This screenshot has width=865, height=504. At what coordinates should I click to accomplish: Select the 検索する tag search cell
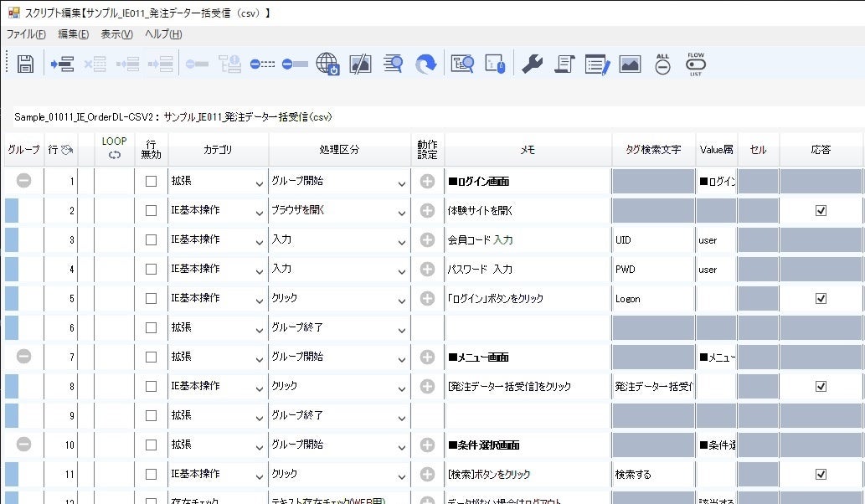pos(653,474)
